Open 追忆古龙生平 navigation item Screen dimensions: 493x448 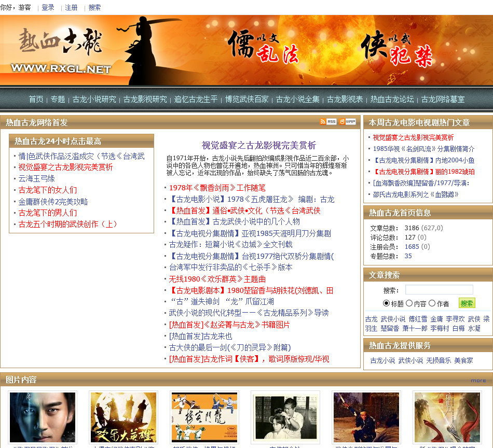[196, 99]
